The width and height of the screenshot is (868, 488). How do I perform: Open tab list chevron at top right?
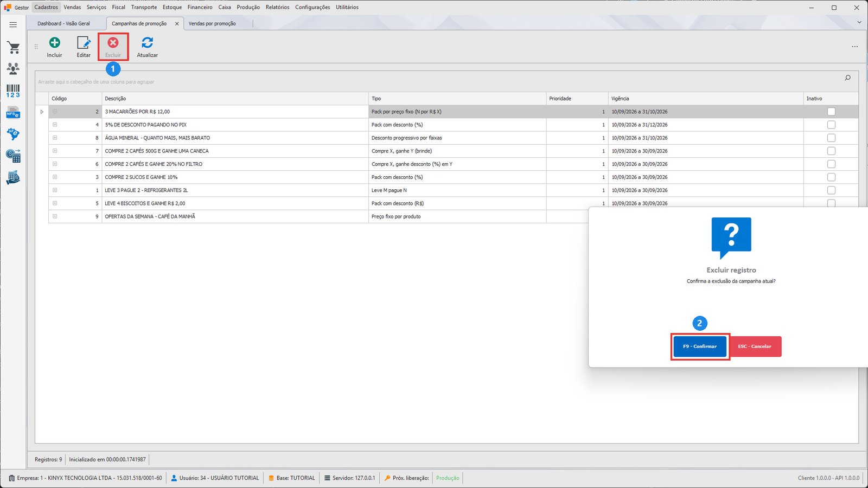coord(859,23)
